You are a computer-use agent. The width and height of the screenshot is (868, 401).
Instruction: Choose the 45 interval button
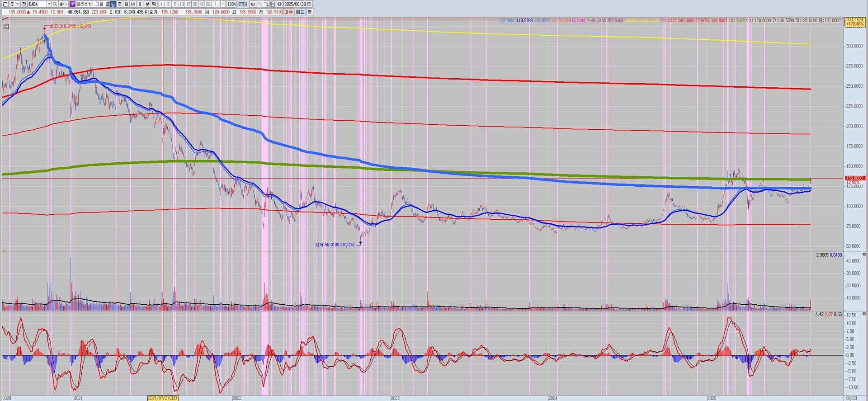click(202, 4)
